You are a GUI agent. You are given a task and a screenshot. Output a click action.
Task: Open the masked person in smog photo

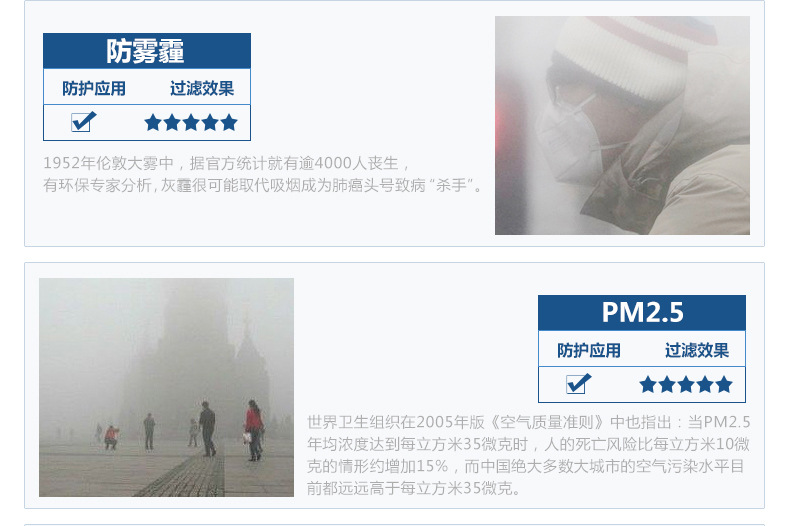(622, 125)
